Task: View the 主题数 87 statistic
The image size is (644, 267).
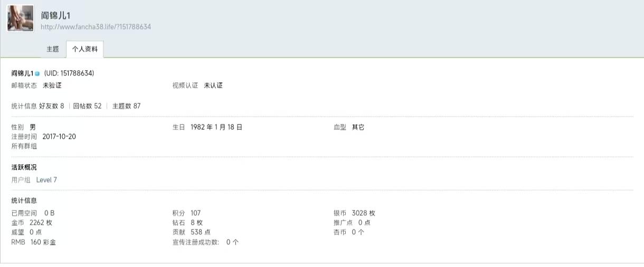Action: tap(126, 106)
